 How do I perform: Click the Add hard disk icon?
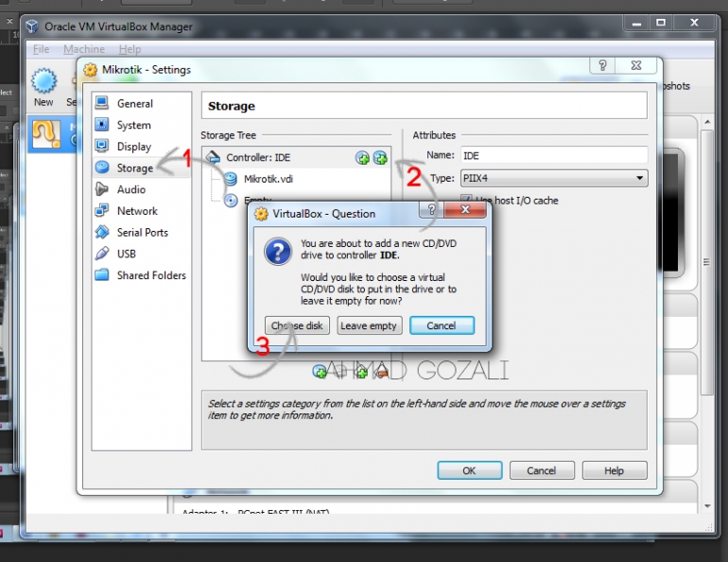(380, 158)
